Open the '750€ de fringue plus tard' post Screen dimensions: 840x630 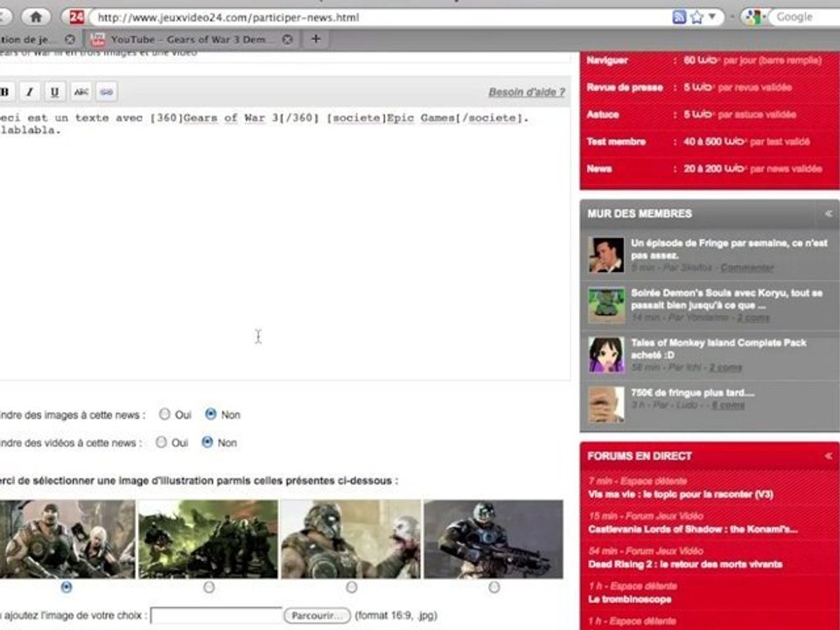[692, 393]
